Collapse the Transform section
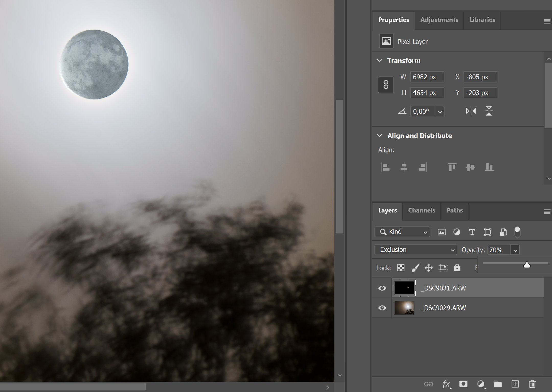The width and height of the screenshot is (552, 392). tap(379, 60)
